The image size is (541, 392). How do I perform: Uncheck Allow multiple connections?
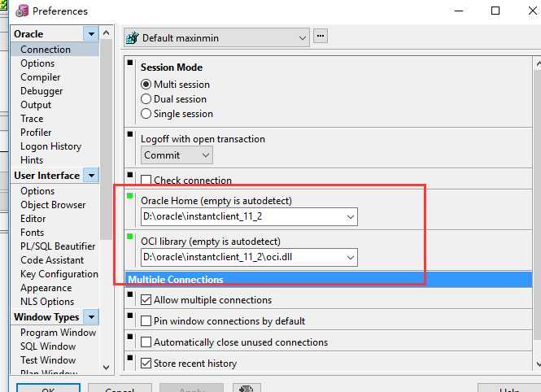[x=146, y=300]
